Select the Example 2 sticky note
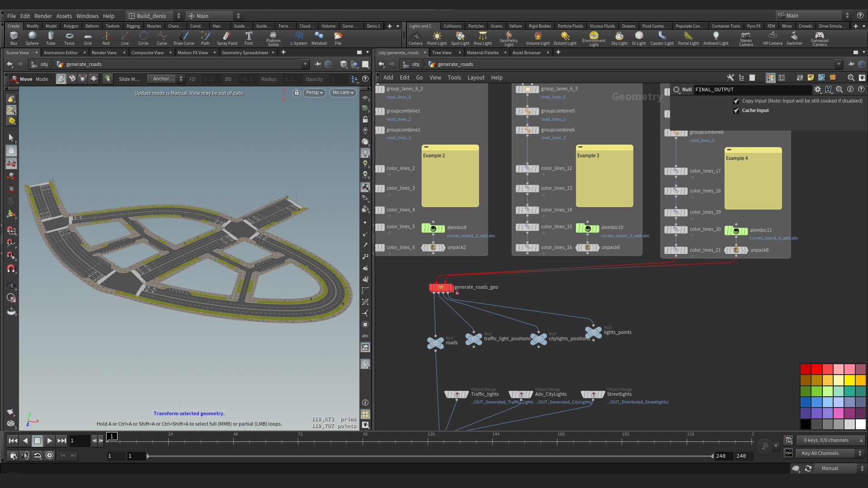The width and height of the screenshot is (868, 488). tap(450, 176)
